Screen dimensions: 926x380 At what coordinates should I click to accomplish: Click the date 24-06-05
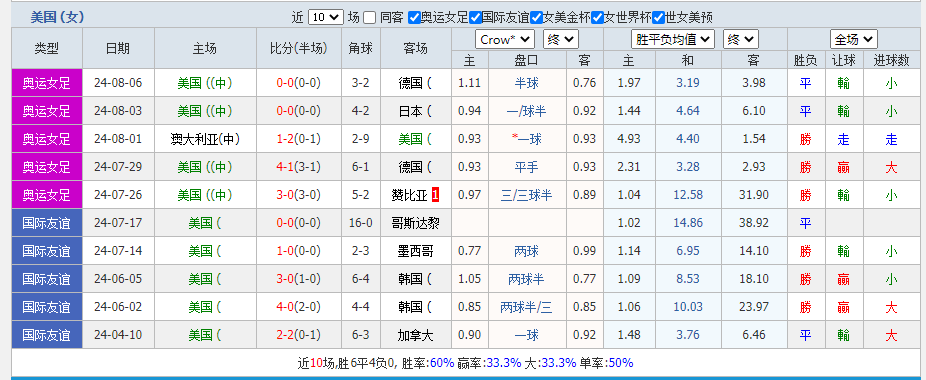click(118, 279)
